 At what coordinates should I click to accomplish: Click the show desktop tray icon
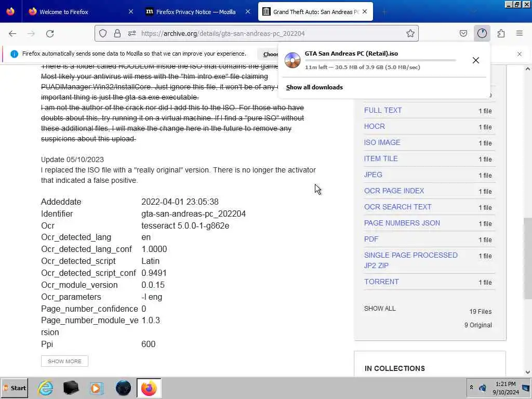(x=526, y=388)
